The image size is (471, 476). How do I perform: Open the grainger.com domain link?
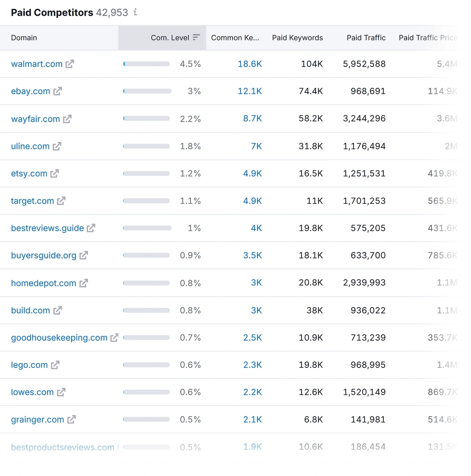click(x=37, y=420)
